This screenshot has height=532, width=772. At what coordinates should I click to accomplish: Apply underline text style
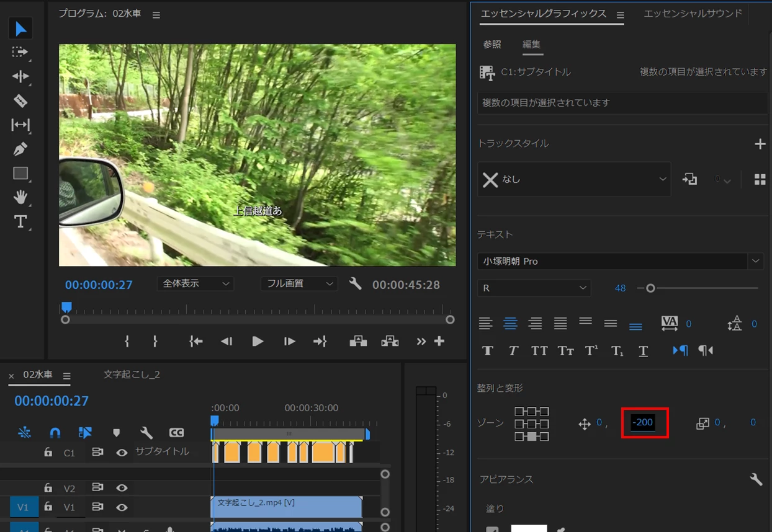pyautogui.click(x=644, y=351)
